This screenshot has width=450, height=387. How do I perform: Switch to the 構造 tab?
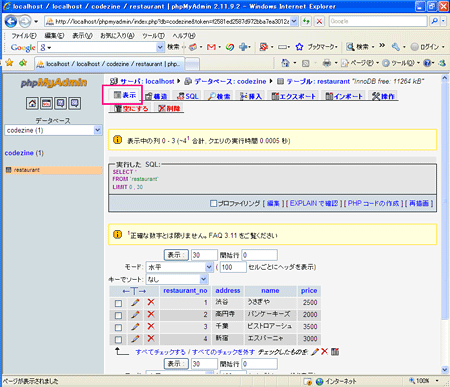[156, 96]
